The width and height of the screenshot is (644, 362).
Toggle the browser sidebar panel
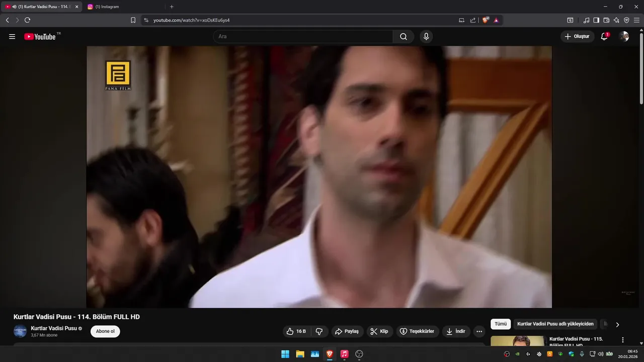tap(596, 20)
